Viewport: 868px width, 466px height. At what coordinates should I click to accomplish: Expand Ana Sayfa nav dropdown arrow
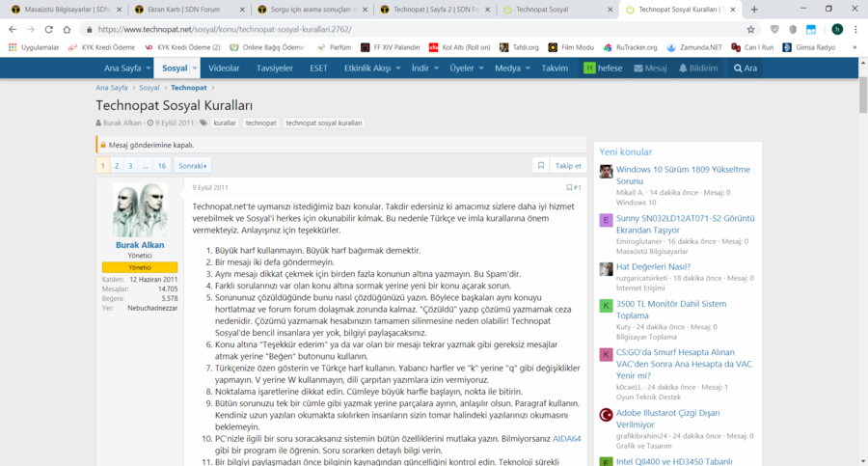point(149,69)
